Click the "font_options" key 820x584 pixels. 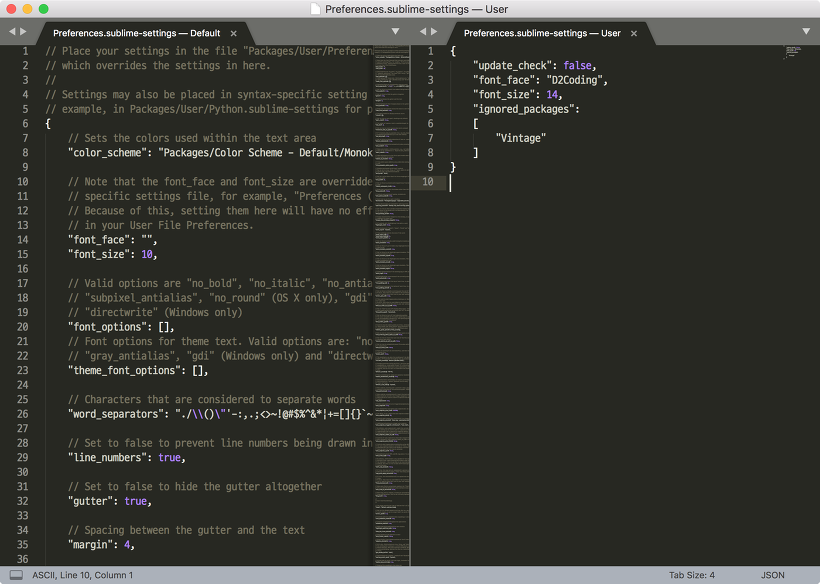tap(107, 327)
